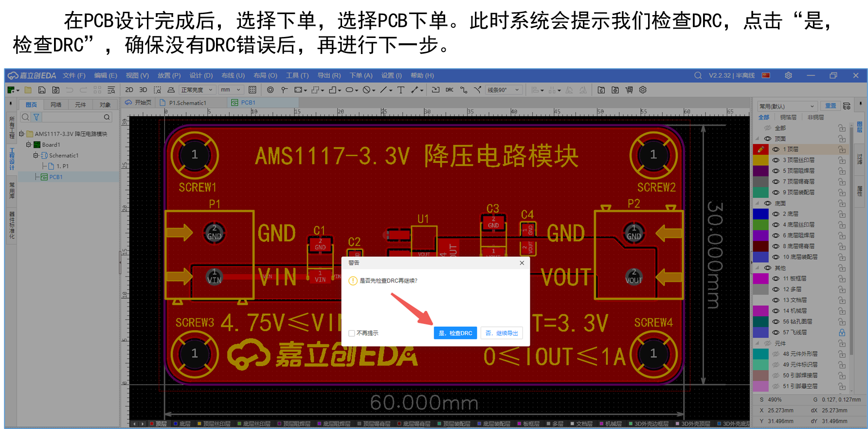Open the 常用(默认) layer preset dropdown

pos(787,106)
